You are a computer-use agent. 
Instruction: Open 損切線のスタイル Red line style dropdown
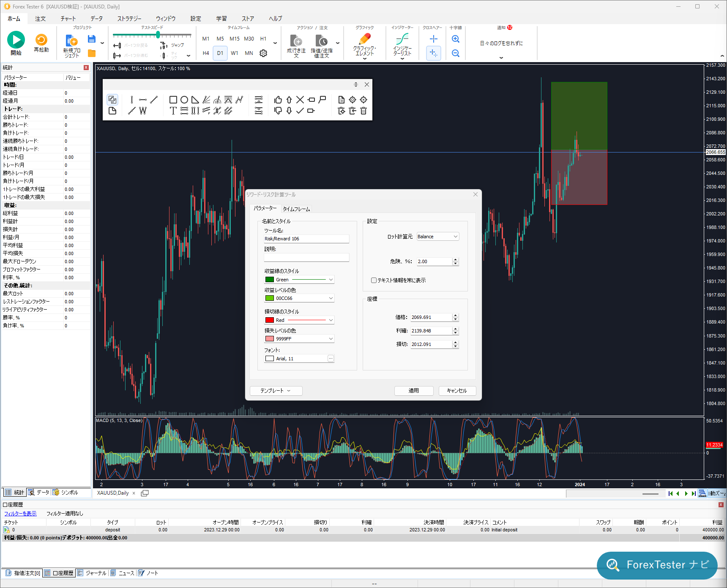299,320
